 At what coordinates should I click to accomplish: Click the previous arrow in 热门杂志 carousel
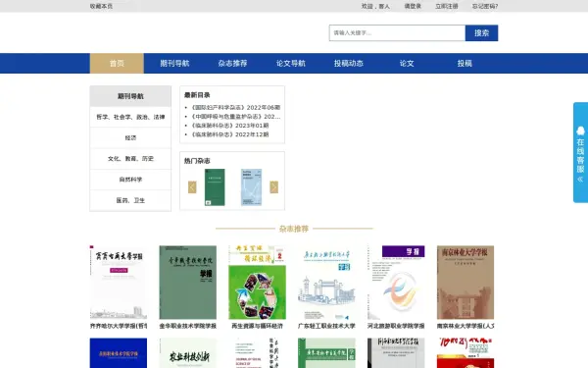tap(192, 187)
